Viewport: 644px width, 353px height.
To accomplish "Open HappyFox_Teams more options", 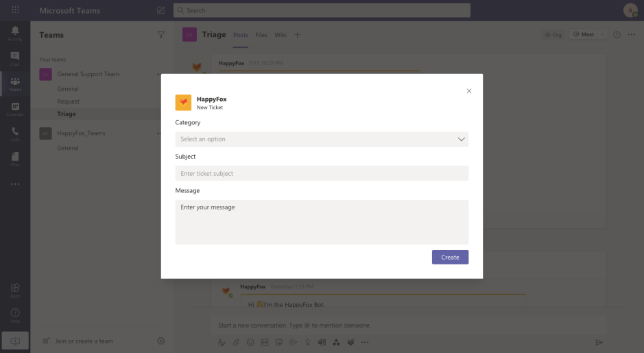I will coord(159,133).
